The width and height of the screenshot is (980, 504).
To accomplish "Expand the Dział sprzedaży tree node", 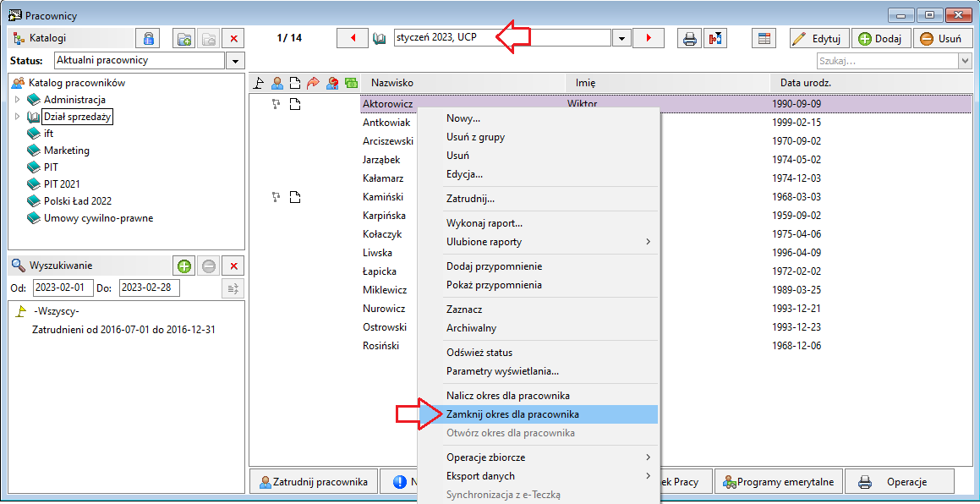I will pyautogui.click(x=18, y=117).
